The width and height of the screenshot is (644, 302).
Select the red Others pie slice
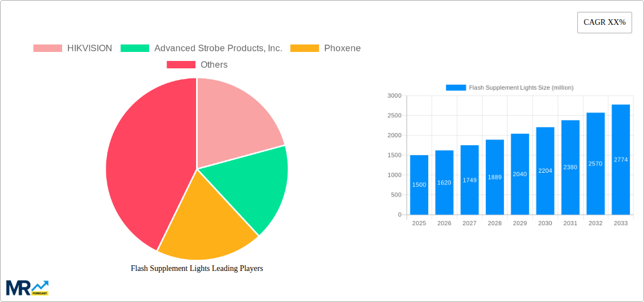coord(152,164)
